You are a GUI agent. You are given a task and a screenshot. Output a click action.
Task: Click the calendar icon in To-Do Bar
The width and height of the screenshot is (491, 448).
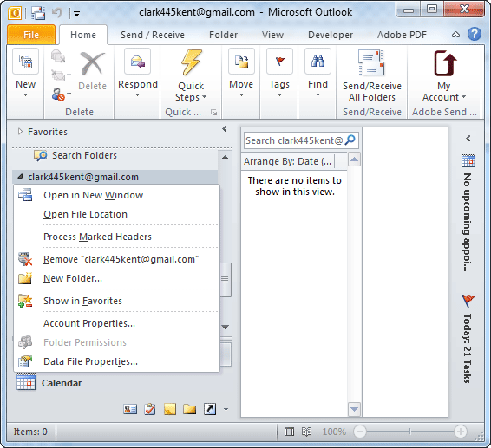[x=468, y=160]
